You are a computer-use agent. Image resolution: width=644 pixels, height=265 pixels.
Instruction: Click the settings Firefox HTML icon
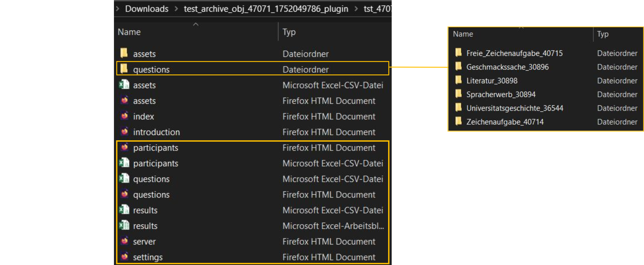click(124, 257)
